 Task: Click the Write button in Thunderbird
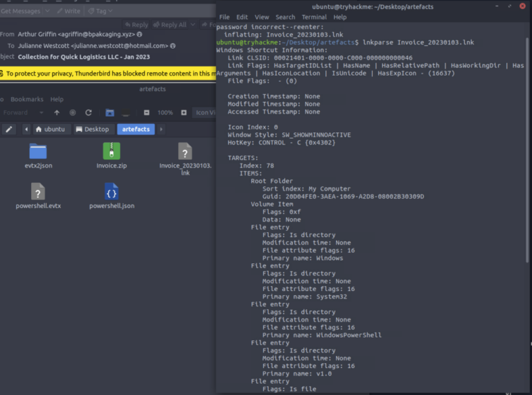68,11
